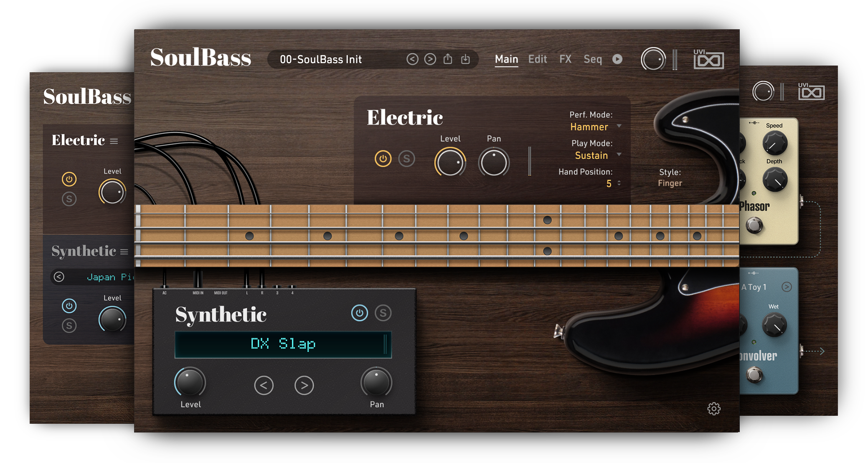
Task: Change the Hand Position stepper value
Action: 619,183
